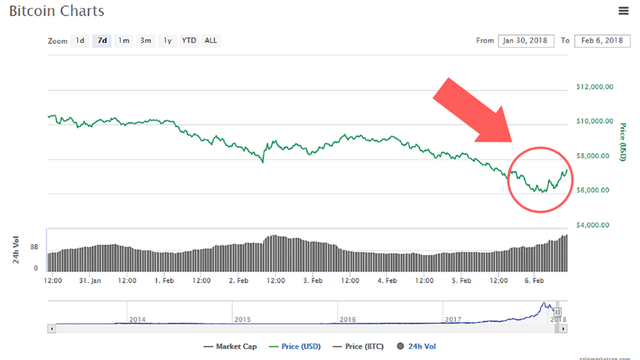Click the 8B volume axis label
Screen dimensions: 640x360
pyautogui.click(x=34, y=247)
